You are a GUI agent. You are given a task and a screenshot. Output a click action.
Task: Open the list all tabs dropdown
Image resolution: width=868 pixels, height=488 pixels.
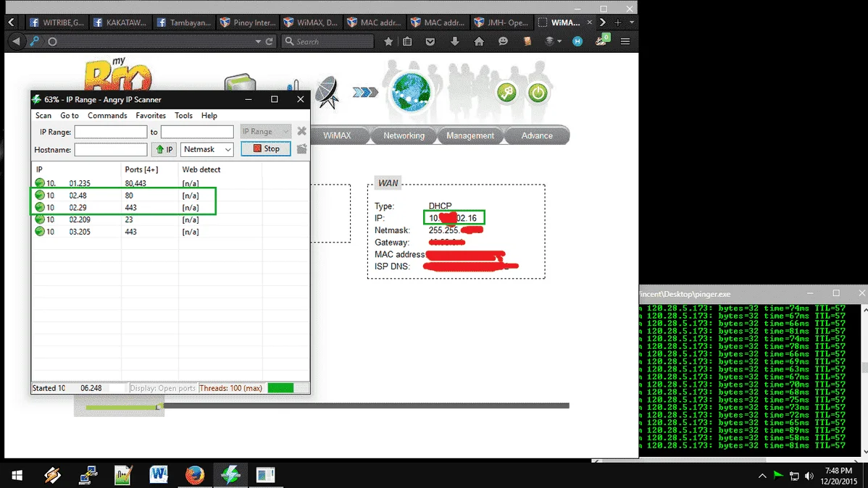632,22
